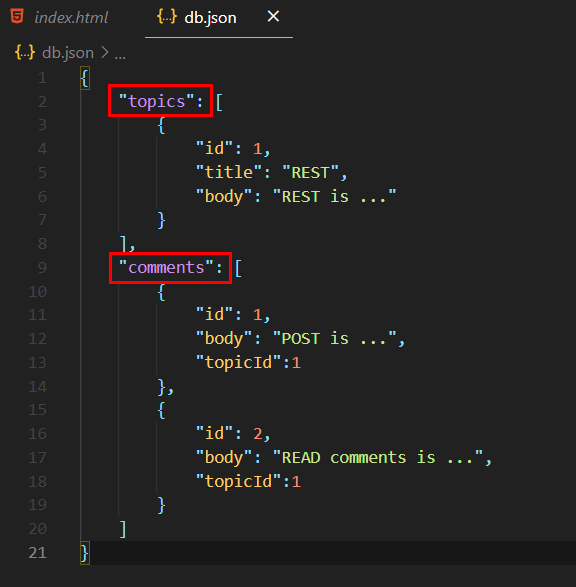Click line number 14 in the gutter
This screenshot has width=576, height=587.
click(x=37, y=386)
